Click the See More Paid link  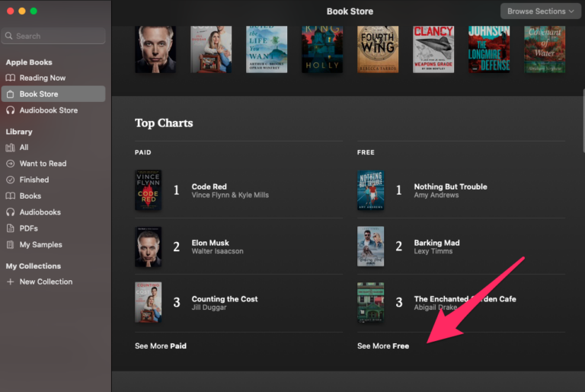tap(161, 346)
